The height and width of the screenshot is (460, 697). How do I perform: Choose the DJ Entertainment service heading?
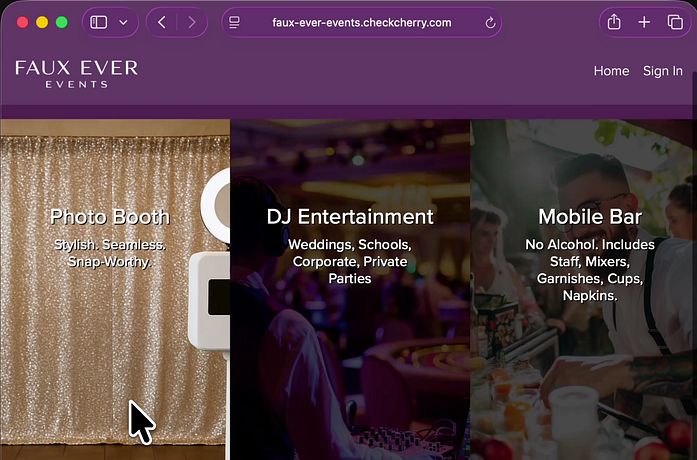pos(350,217)
